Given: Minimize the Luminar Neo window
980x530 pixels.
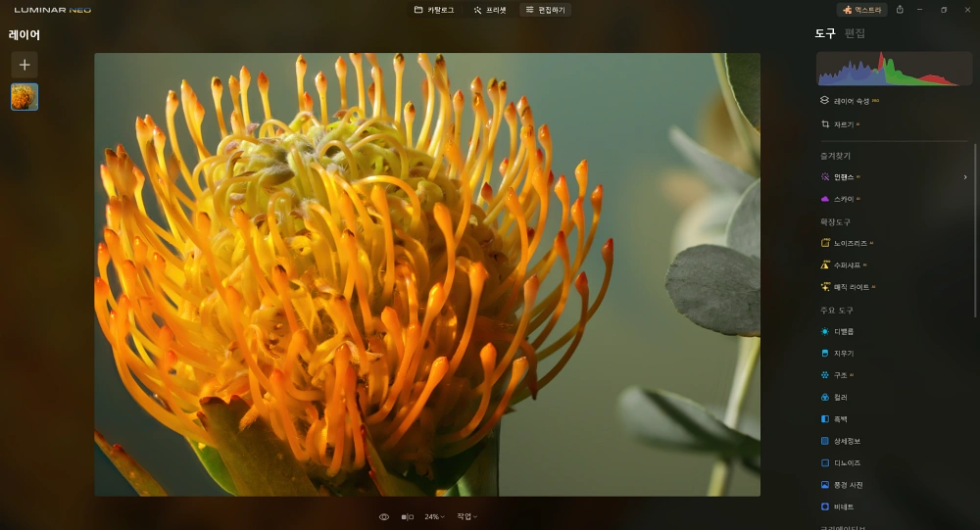Looking at the screenshot, I should pyautogui.click(x=919, y=10).
